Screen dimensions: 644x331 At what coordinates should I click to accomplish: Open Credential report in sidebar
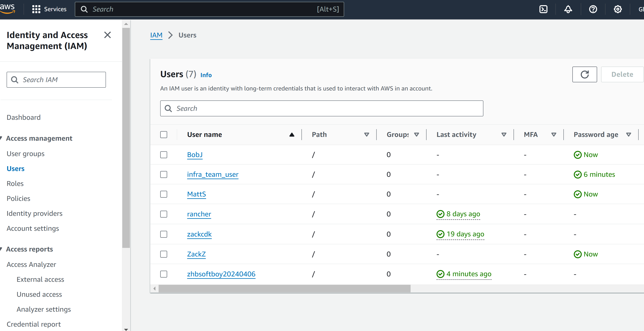click(34, 324)
